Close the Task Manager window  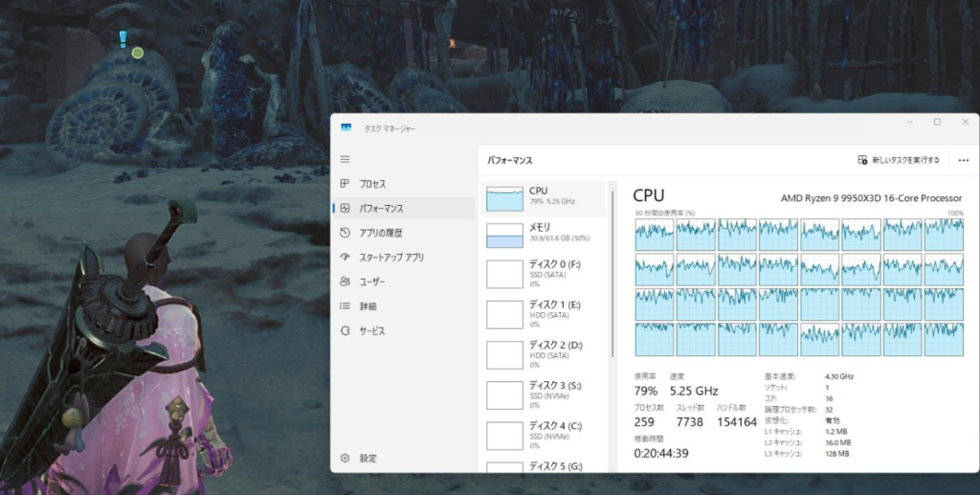coord(965,122)
